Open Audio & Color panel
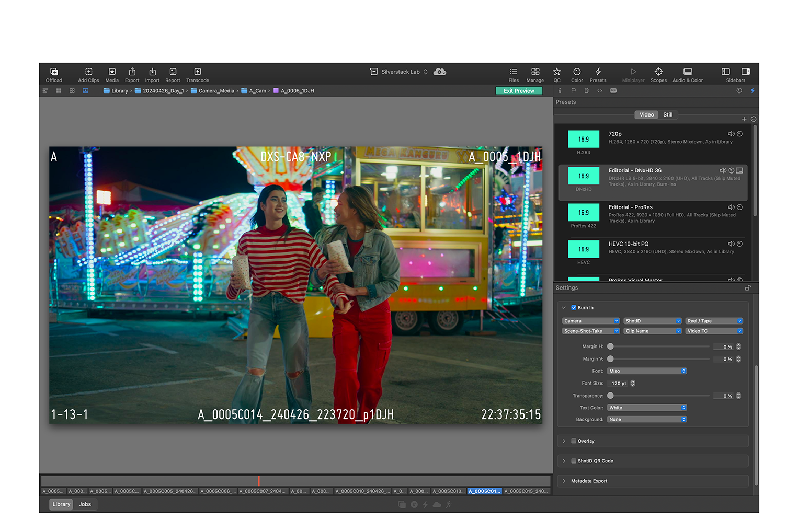This screenshot has width=798, height=532. 687,72
